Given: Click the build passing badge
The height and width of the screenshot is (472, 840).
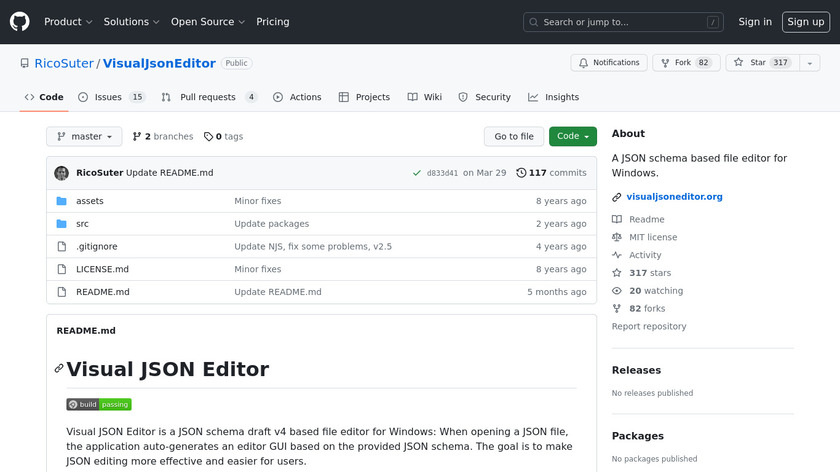Looking at the screenshot, I should click(99, 404).
